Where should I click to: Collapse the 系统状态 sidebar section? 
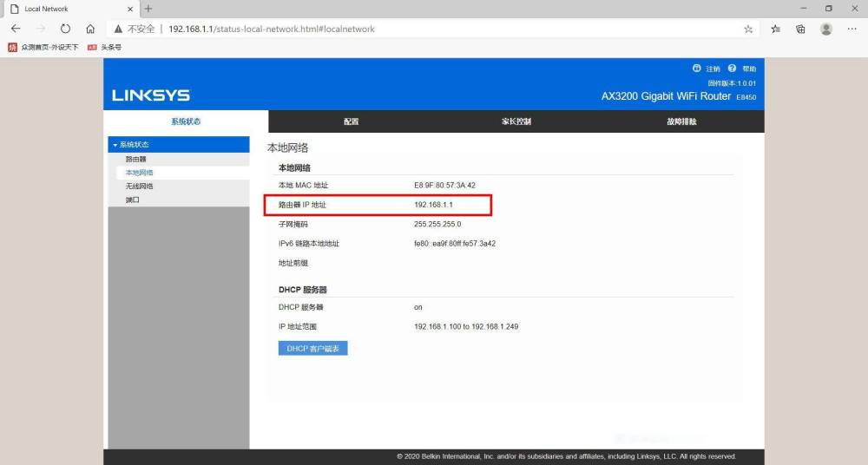click(x=178, y=145)
